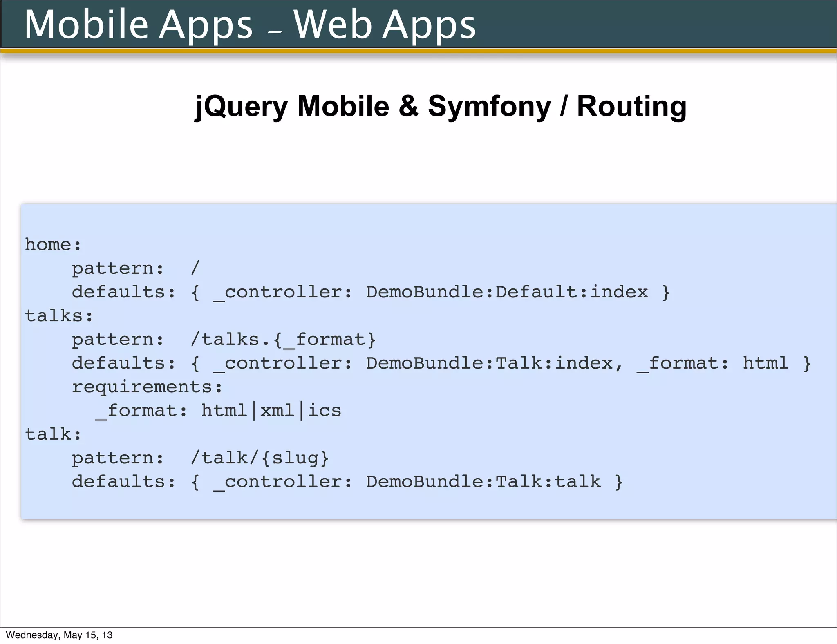837x644 pixels.
Task: Click the '/talks.{_format}' pattern text
Action: (283, 340)
